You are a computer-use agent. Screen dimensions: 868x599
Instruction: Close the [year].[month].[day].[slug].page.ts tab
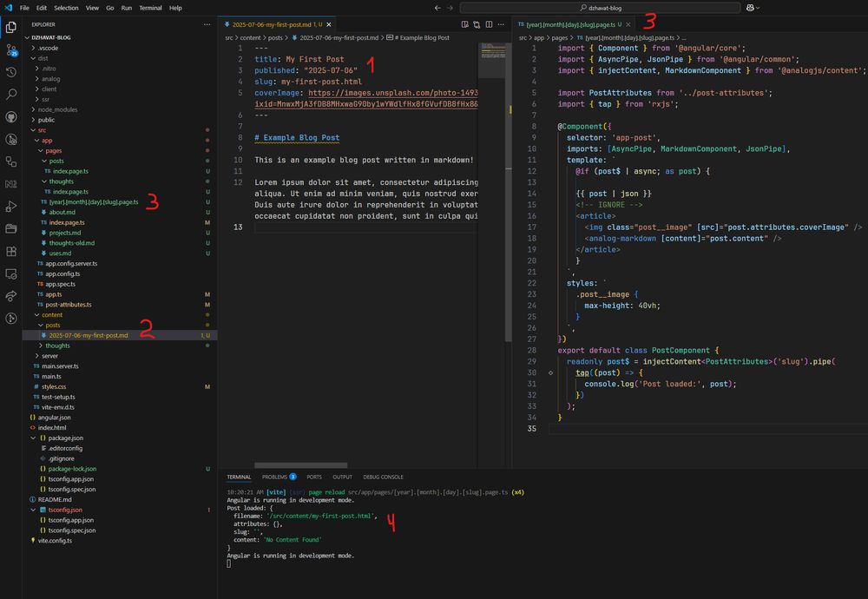tap(628, 24)
